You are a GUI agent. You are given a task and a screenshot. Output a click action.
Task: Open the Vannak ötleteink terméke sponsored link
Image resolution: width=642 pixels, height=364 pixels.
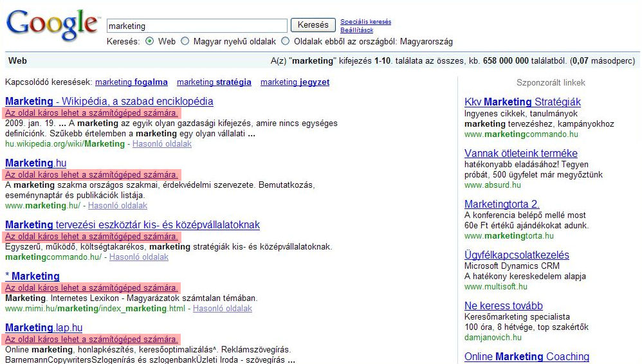pyautogui.click(x=521, y=153)
